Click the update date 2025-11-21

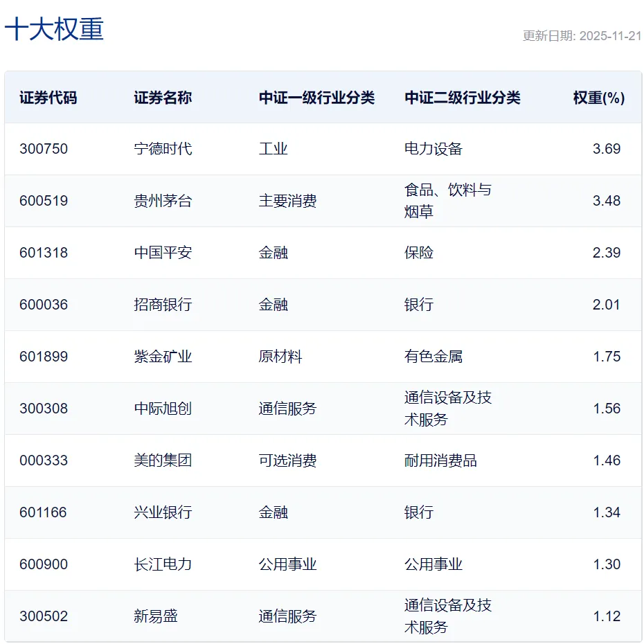pyautogui.click(x=610, y=36)
